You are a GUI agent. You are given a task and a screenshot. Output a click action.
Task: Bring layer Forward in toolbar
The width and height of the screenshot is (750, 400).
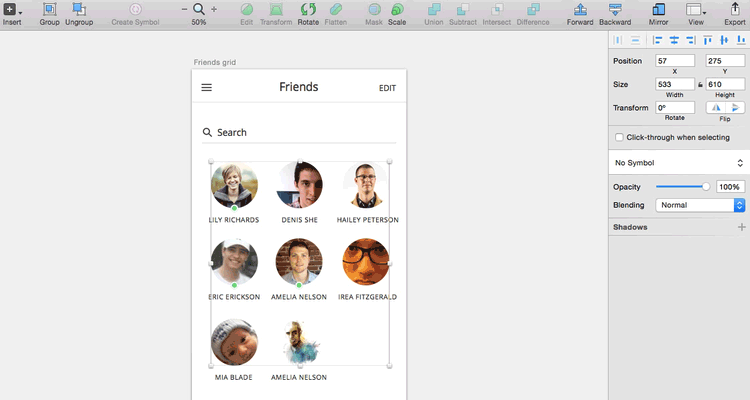pyautogui.click(x=579, y=9)
